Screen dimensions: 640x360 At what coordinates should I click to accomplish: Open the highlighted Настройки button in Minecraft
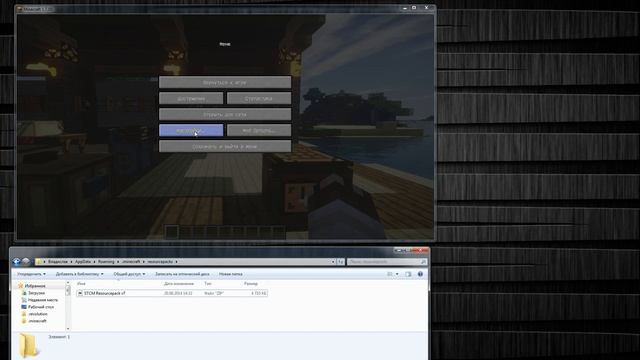(191, 131)
